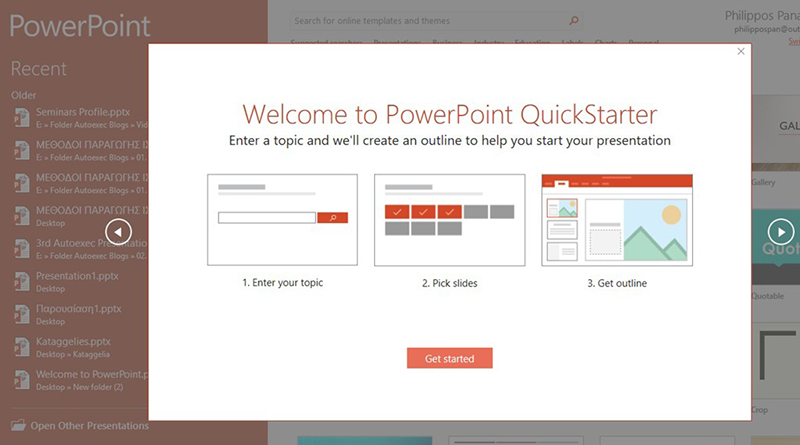This screenshot has width=800, height=445.
Task: Click the Kataggelies.pptx file icon
Action: pyautogui.click(x=21, y=347)
